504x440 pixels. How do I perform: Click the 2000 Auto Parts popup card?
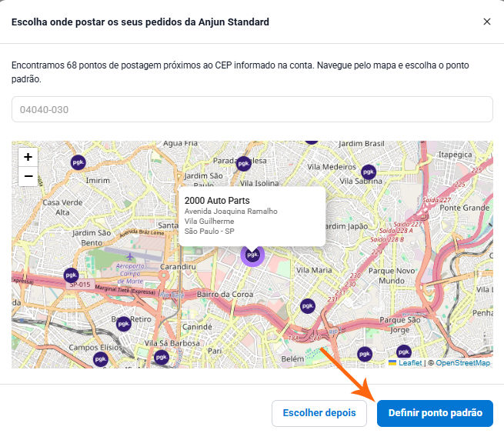[252, 215]
